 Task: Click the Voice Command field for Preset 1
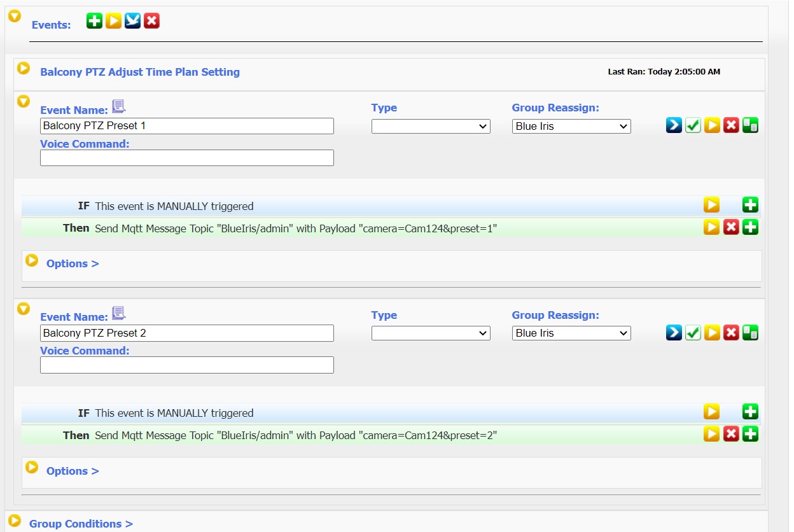click(186, 158)
